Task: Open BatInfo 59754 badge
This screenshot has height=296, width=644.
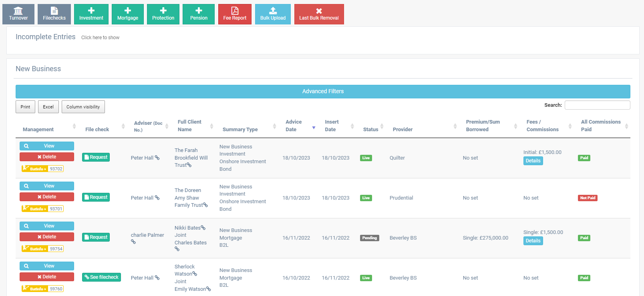Action: pyautogui.click(x=42, y=249)
